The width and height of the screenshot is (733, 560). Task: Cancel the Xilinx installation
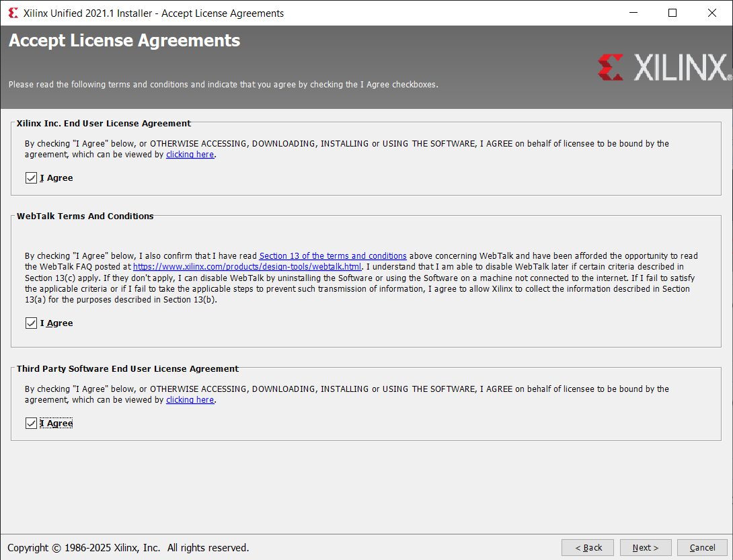(702, 547)
